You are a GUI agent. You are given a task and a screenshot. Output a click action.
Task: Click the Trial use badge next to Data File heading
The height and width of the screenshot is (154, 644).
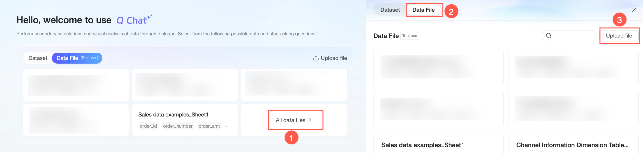point(409,36)
